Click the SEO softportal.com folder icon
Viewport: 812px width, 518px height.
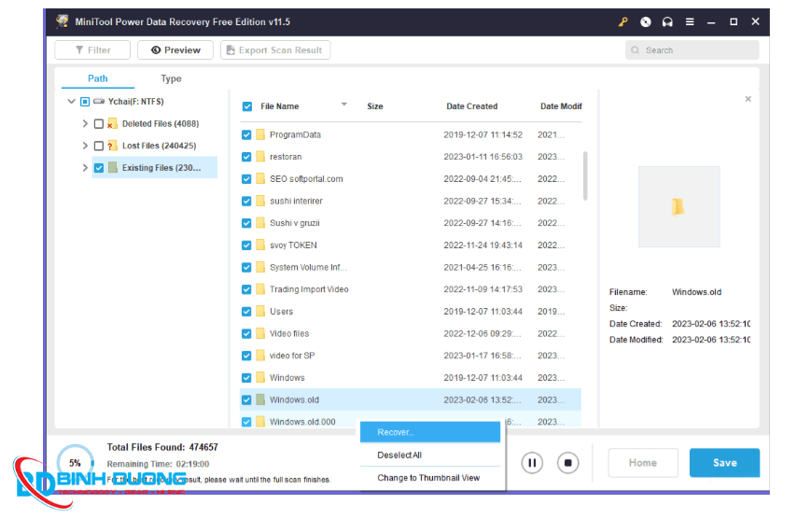coord(260,178)
